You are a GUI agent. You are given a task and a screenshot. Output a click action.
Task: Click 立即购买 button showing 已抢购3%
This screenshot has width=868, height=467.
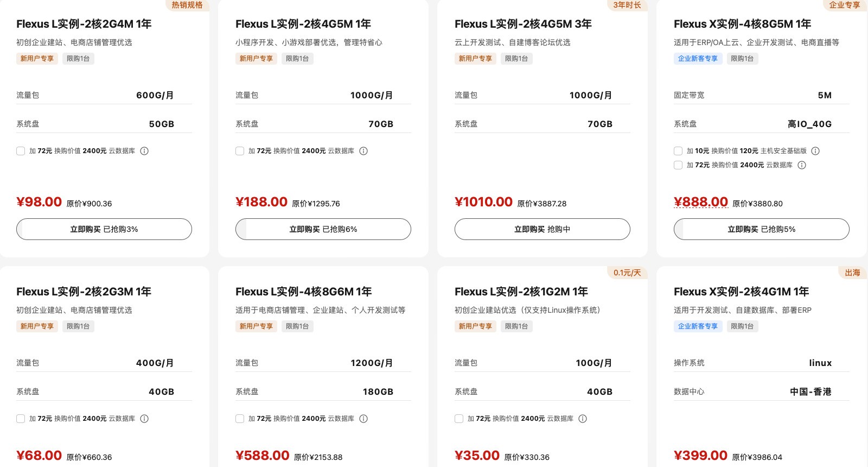[104, 229]
